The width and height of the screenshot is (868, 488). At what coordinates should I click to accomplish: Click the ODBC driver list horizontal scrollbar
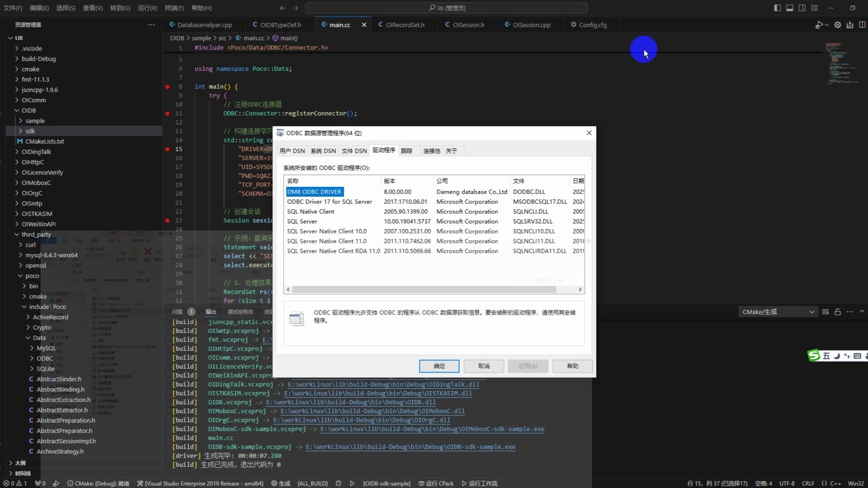pyautogui.click(x=425, y=289)
